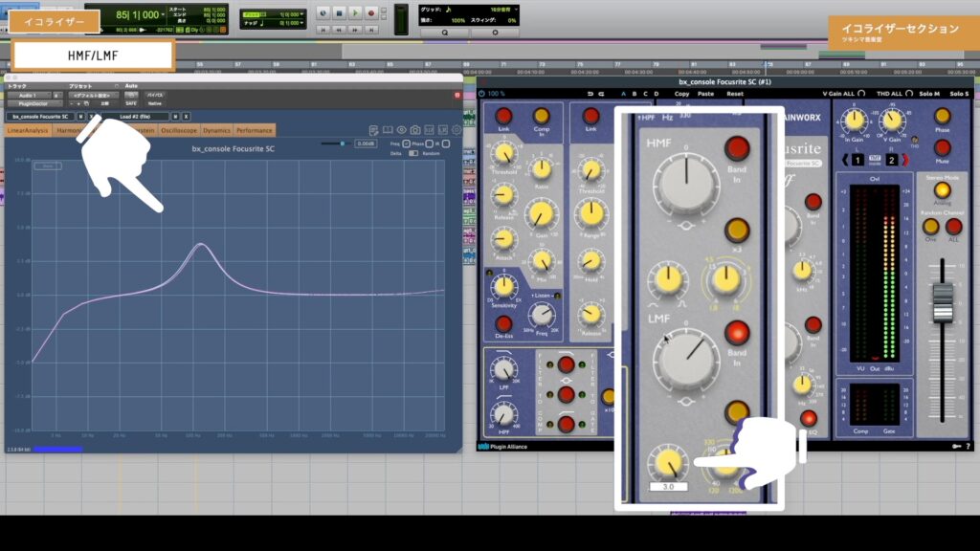Open the settings gear icon in PluginDoctor
This screenshot has height=551, width=980.
pos(457,130)
